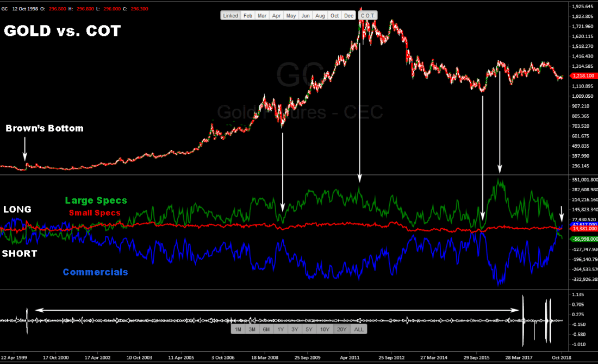Screen dimensions: 598x364
Task: Click the GC symbol in top-left header
Action: [x=4, y=9]
